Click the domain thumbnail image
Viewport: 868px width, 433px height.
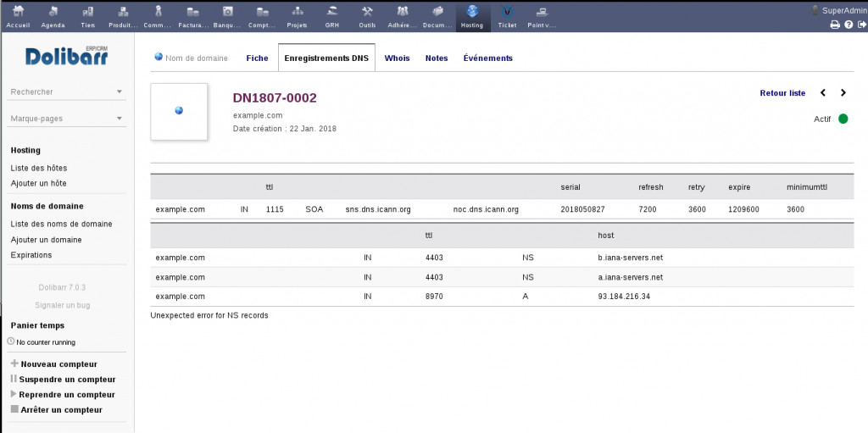click(x=179, y=111)
